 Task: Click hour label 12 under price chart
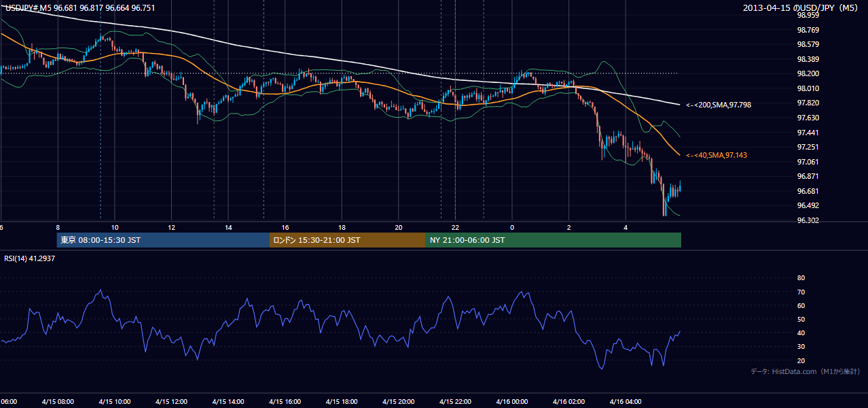(x=171, y=227)
